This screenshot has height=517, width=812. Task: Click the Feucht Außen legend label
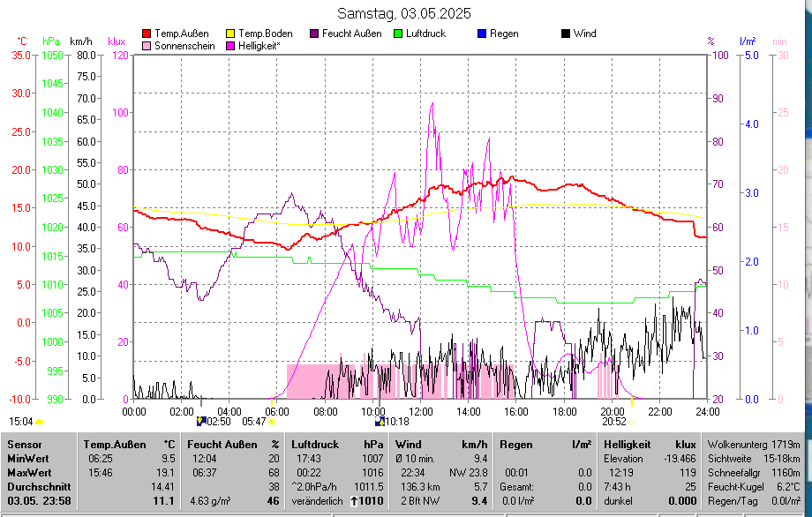click(351, 34)
